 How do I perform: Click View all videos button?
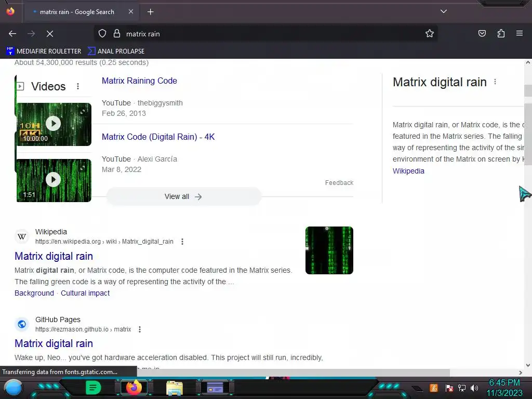click(183, 196)
